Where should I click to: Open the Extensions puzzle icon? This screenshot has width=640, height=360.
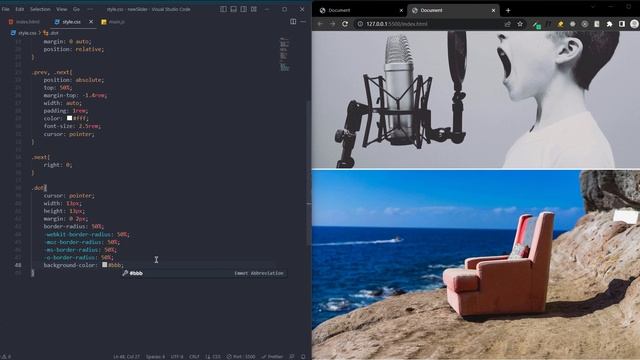pos(609,24)
